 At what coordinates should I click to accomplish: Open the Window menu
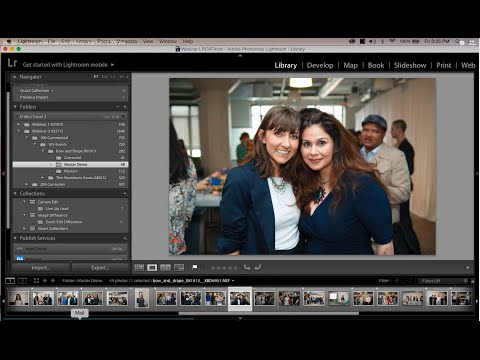pos(168,41)
